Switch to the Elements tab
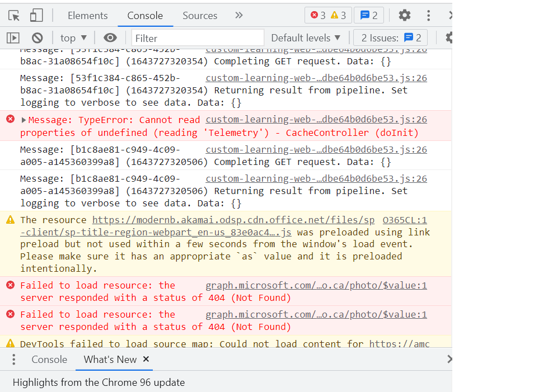548x392 pixels. [x=88, y=15]
